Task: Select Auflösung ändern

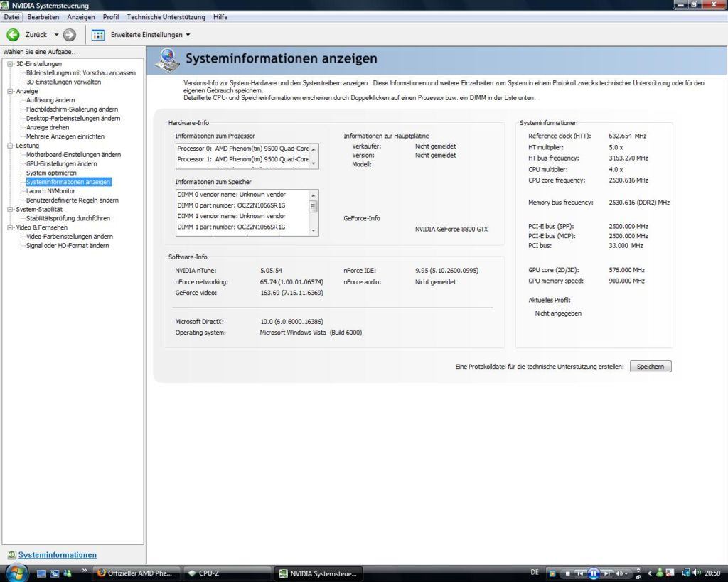Action: 50,100
